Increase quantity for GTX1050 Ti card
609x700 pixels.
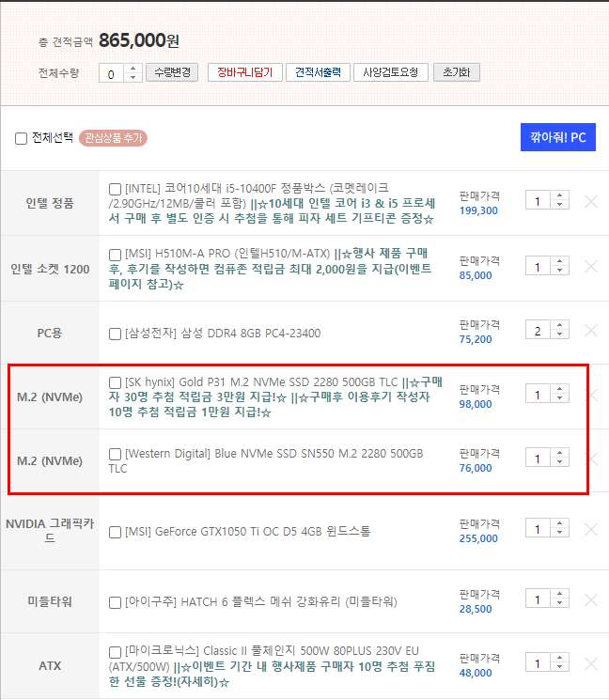click(x=559, y=522)
